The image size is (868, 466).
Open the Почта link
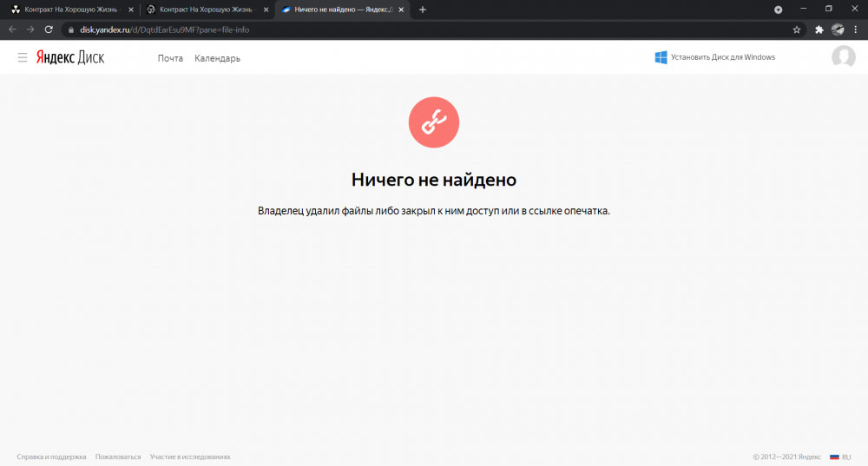[x=170, y=58]
